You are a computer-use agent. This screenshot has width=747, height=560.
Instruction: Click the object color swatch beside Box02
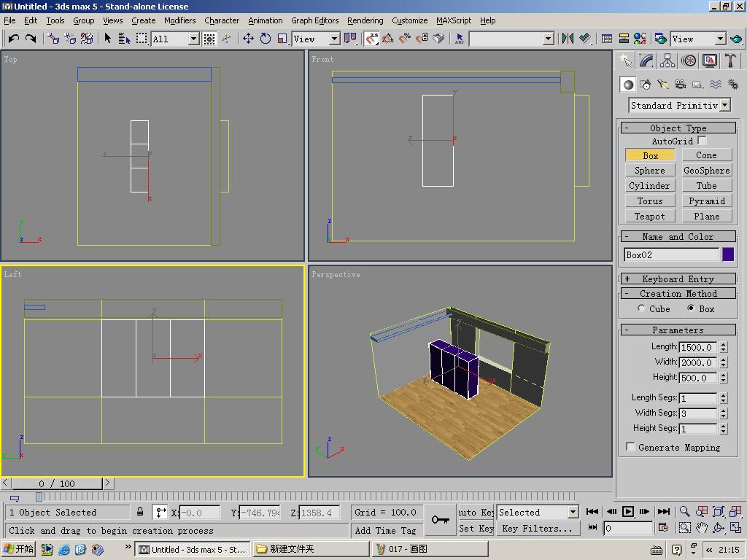click(x=728, y=254)
